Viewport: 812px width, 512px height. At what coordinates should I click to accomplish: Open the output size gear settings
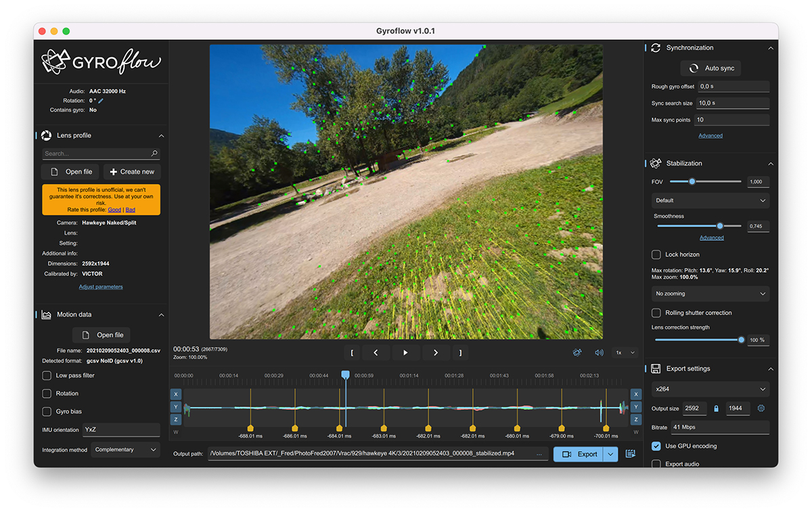761,409
